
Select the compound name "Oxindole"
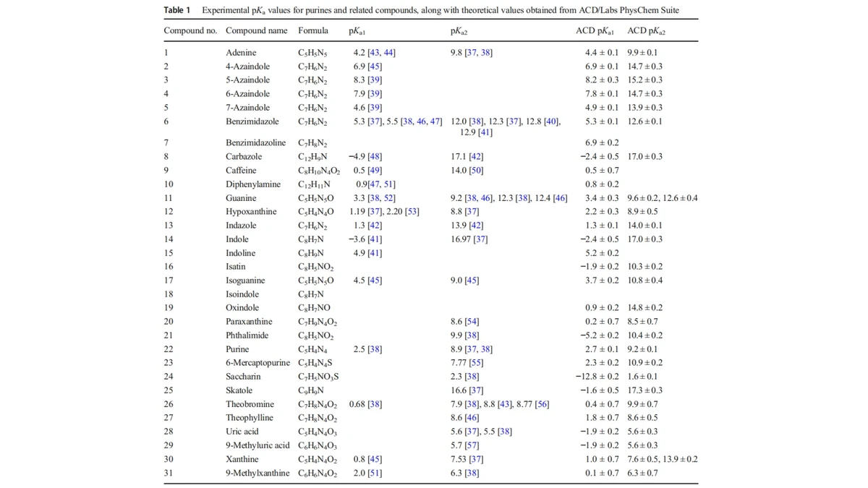click(242, 308)
